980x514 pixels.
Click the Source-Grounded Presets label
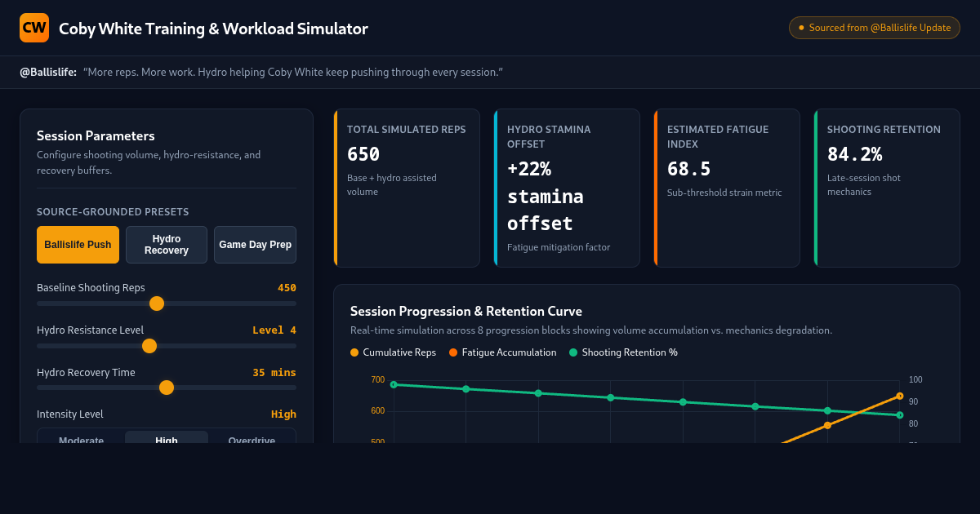pyautogui.click(x=113, y=212)
